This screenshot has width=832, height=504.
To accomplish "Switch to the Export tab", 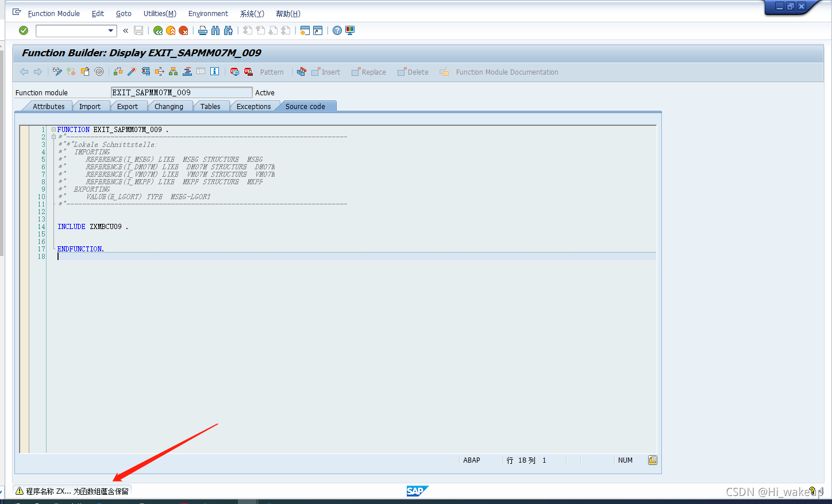I will tap(128, 106).
